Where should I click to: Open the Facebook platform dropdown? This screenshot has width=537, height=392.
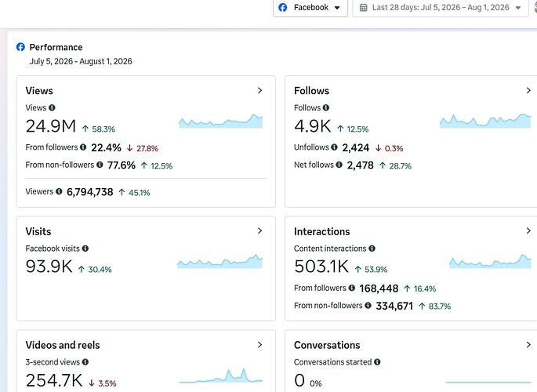[x=310, y=8]
